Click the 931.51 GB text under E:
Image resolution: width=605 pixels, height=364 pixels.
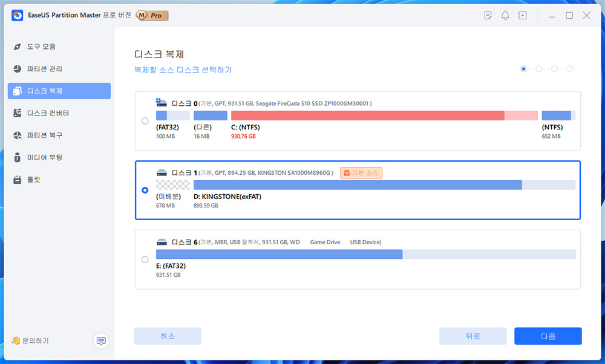click(168, 275)
